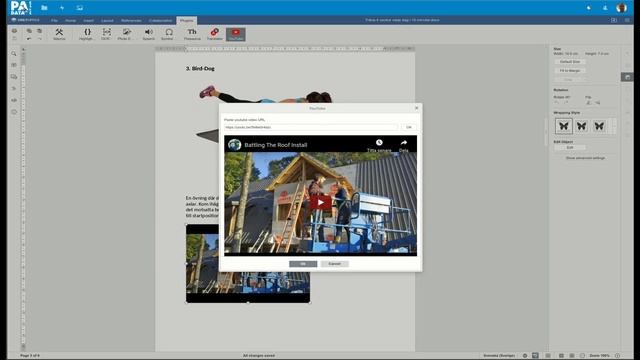The height and width of the screenshot is (360, 640).
Task: Click OK next to the URL field
Action: (x=409, y=127)
